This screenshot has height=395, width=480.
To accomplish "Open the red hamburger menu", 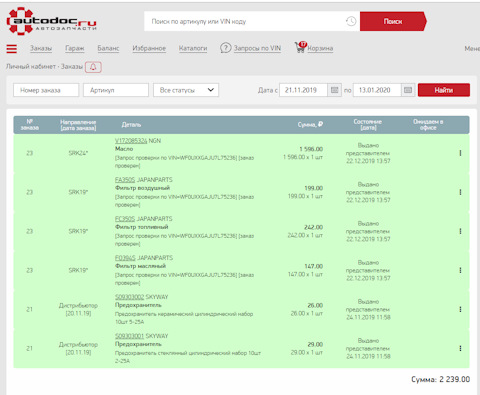I will (x=12, y=49).
